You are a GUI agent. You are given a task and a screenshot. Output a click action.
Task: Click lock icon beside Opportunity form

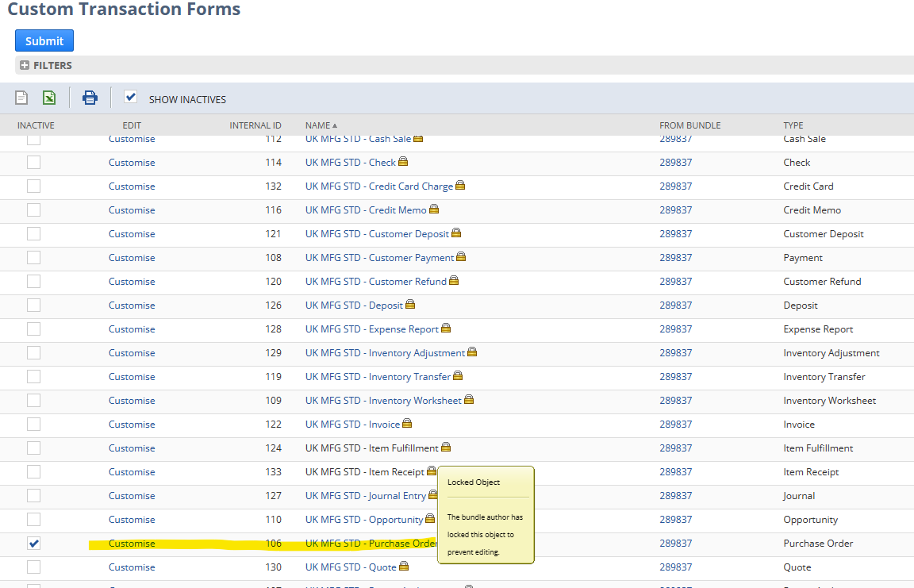pos(430,519)
